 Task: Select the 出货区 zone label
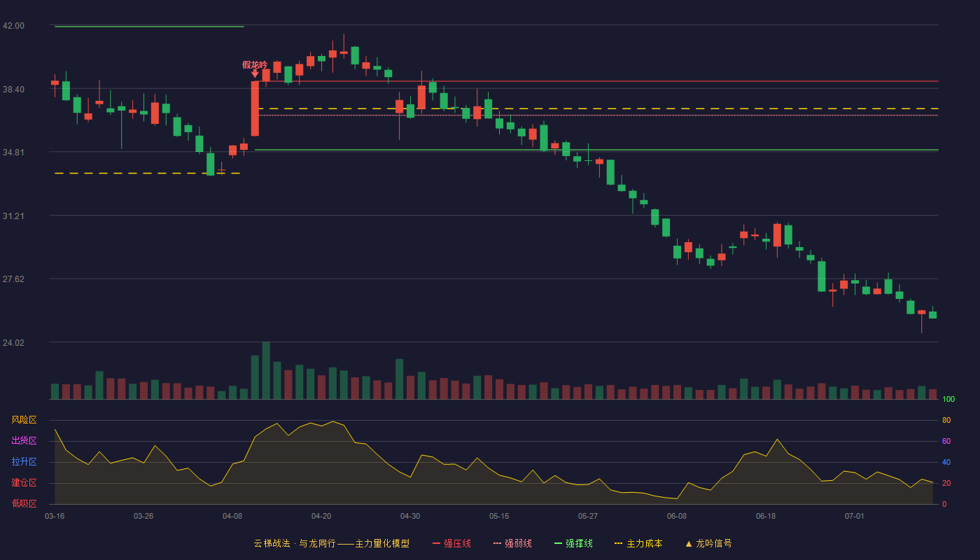point(24,441)
